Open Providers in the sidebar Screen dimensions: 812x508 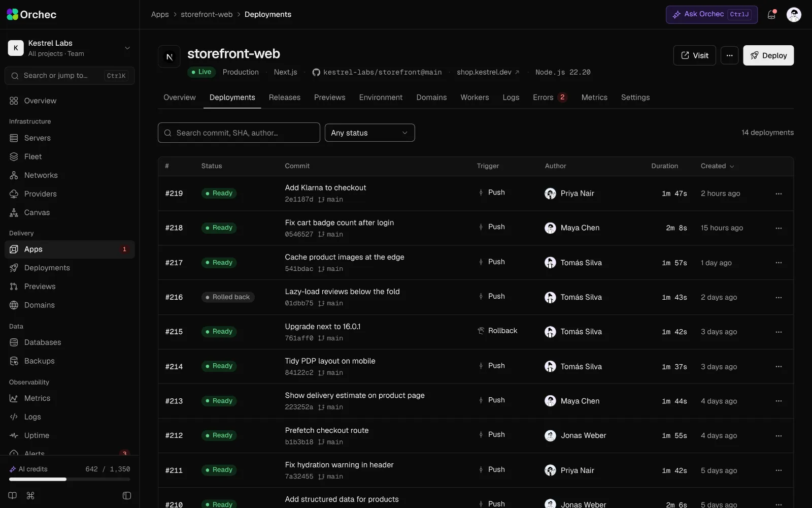pos(70,194)
